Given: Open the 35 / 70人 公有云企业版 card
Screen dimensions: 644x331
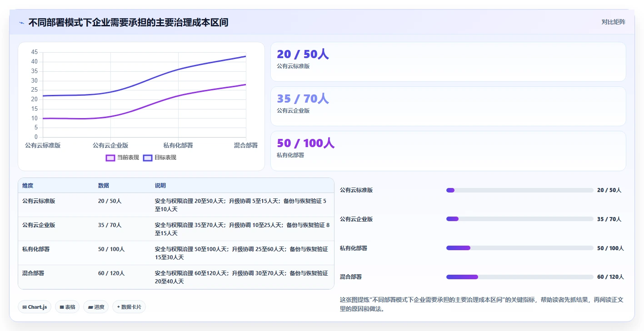Looking at the screenshot, I should click(x=448, y=106).
